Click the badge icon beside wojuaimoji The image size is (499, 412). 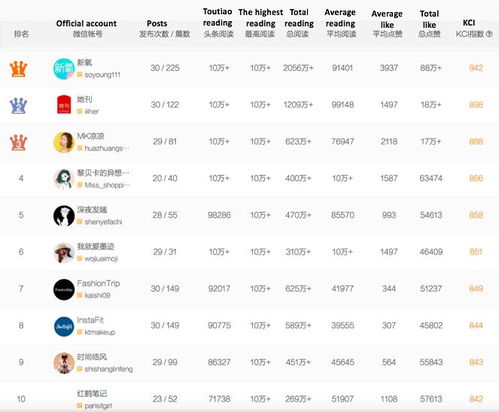(79, 258)
